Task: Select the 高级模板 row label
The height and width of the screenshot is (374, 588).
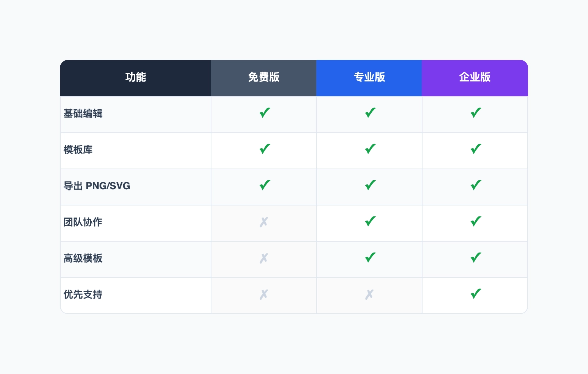Action: tap(83, 259)
